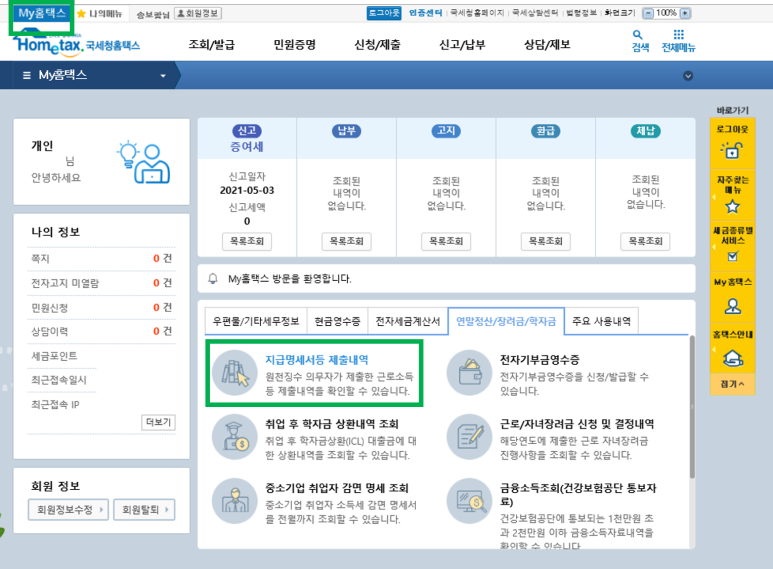Click the 목록조회 button under 납부

[x=347, y=241]
